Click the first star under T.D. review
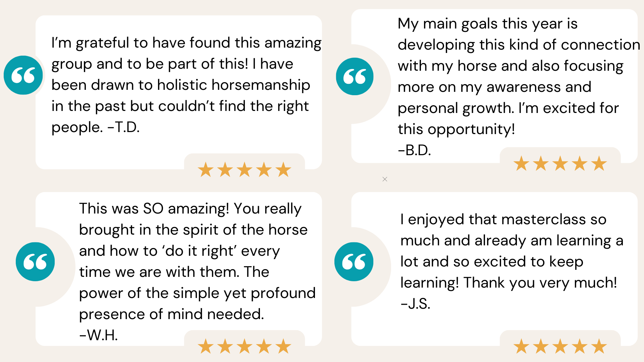The height and width of the screenshot is (362, 644). click(206, 169)
